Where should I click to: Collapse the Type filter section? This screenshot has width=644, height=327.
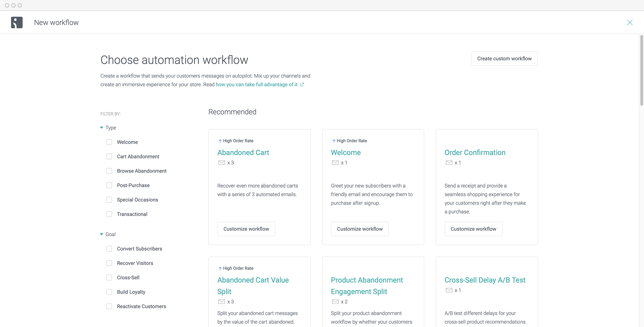[x=102, y=128]
